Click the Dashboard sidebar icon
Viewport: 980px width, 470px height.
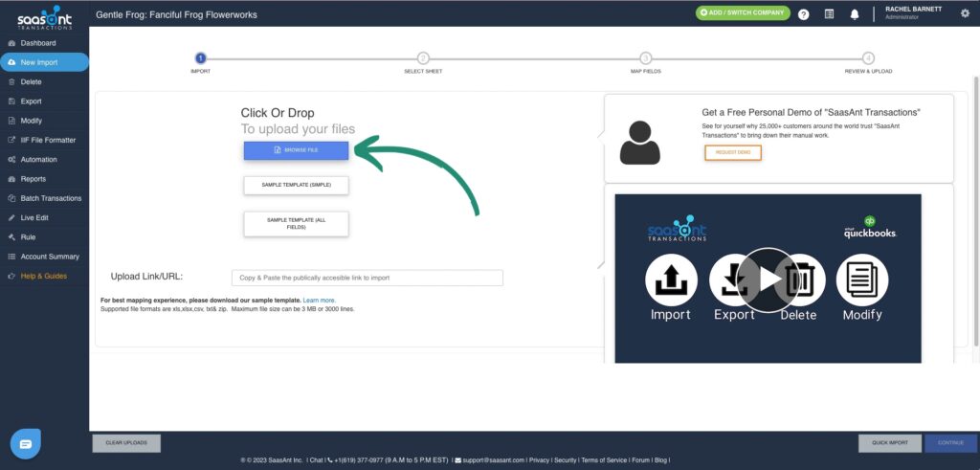click(11, 43)
